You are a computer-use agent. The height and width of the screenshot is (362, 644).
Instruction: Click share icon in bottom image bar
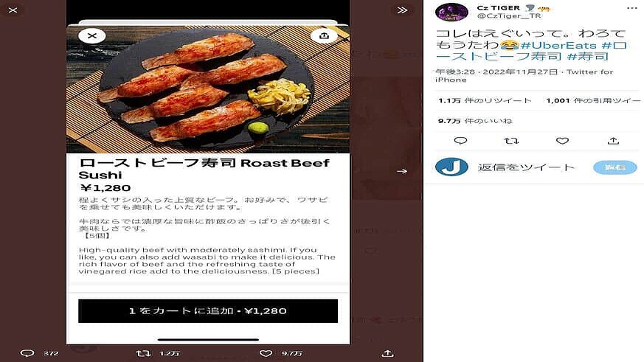[x=388, y=353]
